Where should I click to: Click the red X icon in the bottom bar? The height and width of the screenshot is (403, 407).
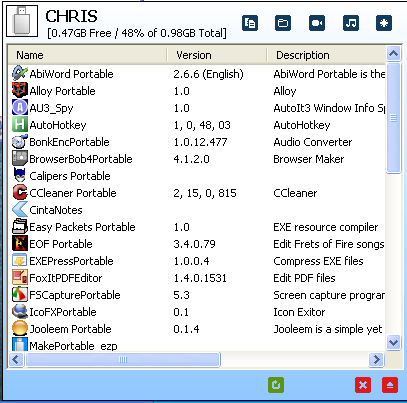click(363, 385)
